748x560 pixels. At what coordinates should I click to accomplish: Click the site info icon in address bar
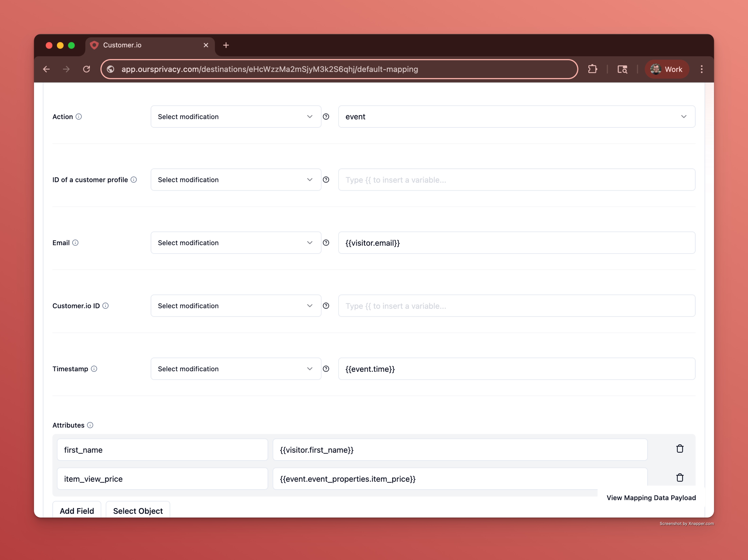(x=111, y=69)
